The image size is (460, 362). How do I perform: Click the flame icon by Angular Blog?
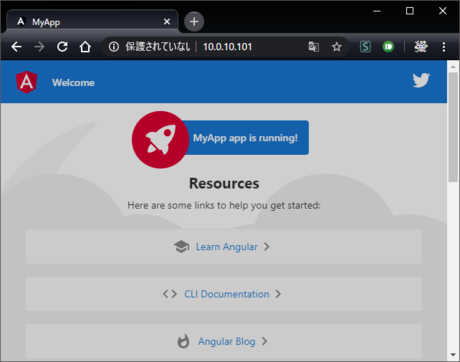(183, 341)
